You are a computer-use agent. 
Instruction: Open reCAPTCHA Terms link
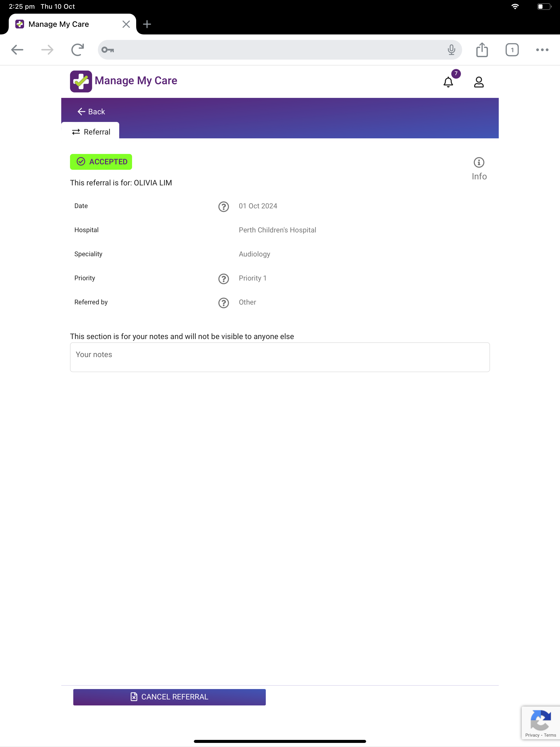[550, 735]
